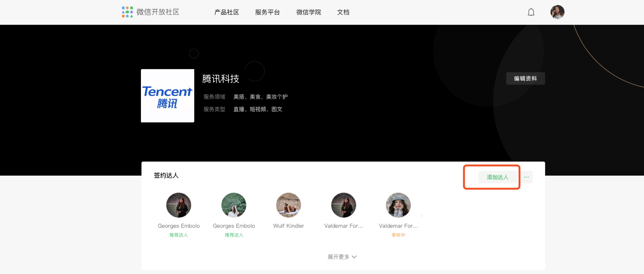The width and height of the screenshot is (644, 274).
Task: Click the Tencent company logo image
Action: 168,96
